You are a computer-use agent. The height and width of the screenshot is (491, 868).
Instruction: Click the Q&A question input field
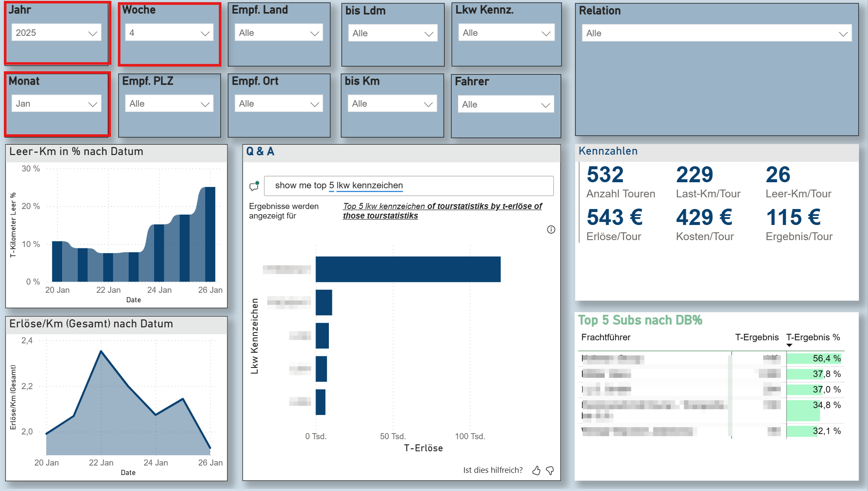click(408, 186)
